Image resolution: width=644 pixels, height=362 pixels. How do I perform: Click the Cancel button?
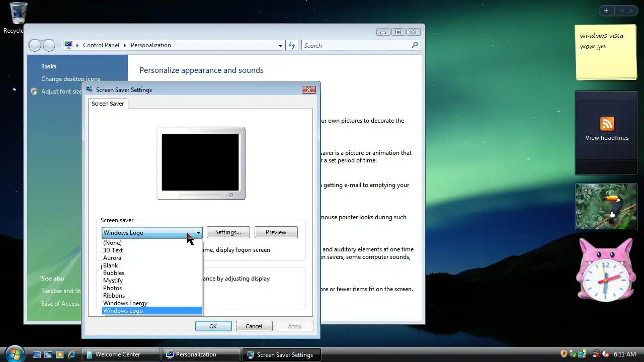pos(254,326)
